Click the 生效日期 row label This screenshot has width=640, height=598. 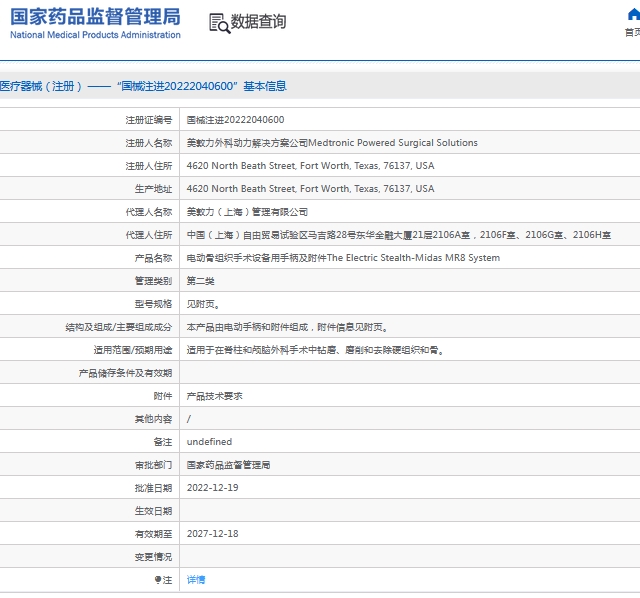click(153, 511)
